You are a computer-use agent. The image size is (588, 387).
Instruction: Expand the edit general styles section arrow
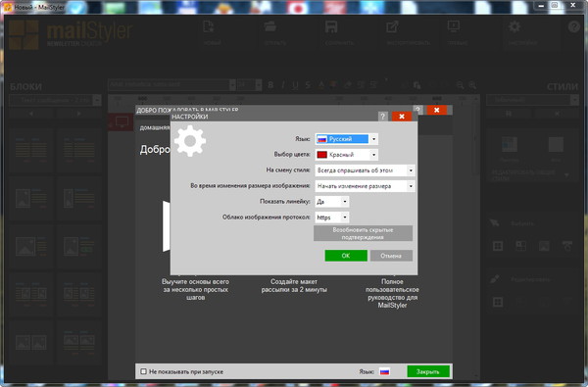click(x=567, y=175)
